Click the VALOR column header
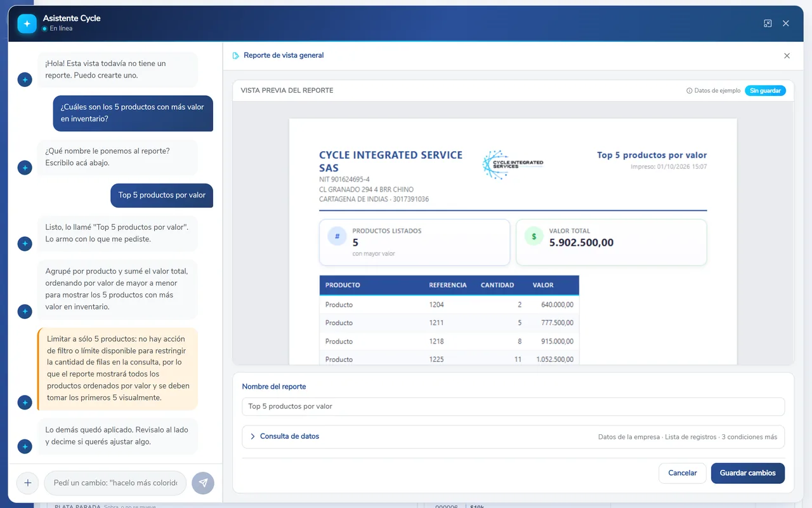This screenshot has width=812, height=508. click(543, 285)
